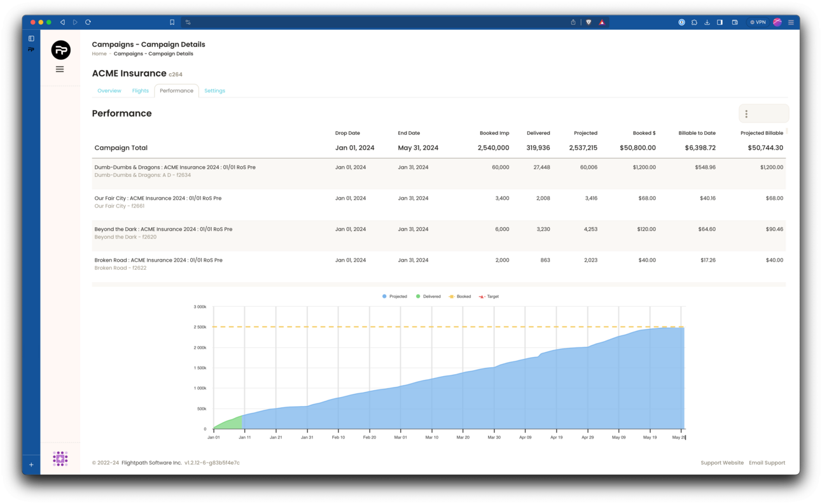The height and width of the screenshot is (504, 822).
Task: Click the purple grid app icon
Action: coord(60,458)
